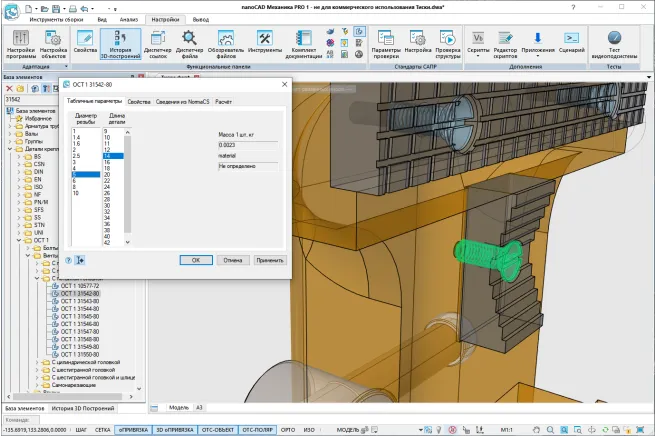
Task: Open Настройки программы in the ribbon
Action: coord(21,44)
